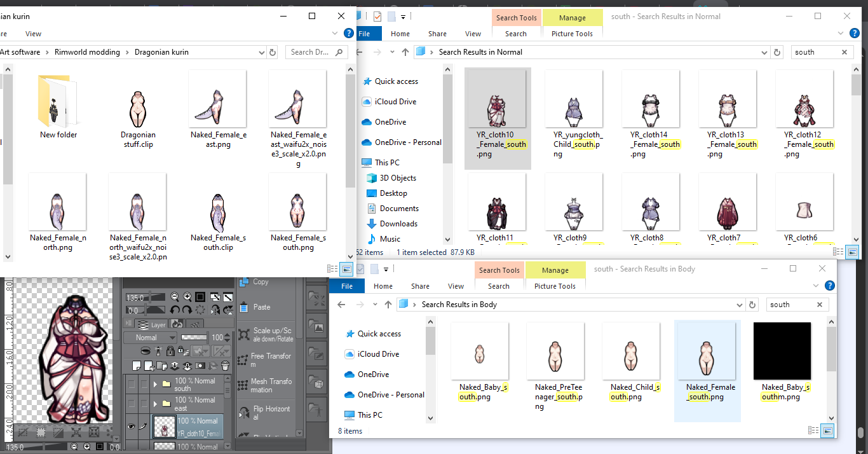Open address history dropdown in Body search window
Viewport: 868px width, 454px height.
click(x=741, y=305)
